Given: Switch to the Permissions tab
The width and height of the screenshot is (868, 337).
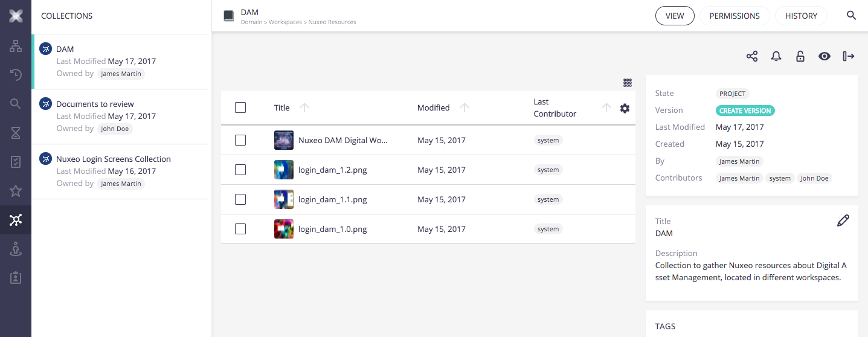Looking at the screenshot, I should [x=734, y=16].
